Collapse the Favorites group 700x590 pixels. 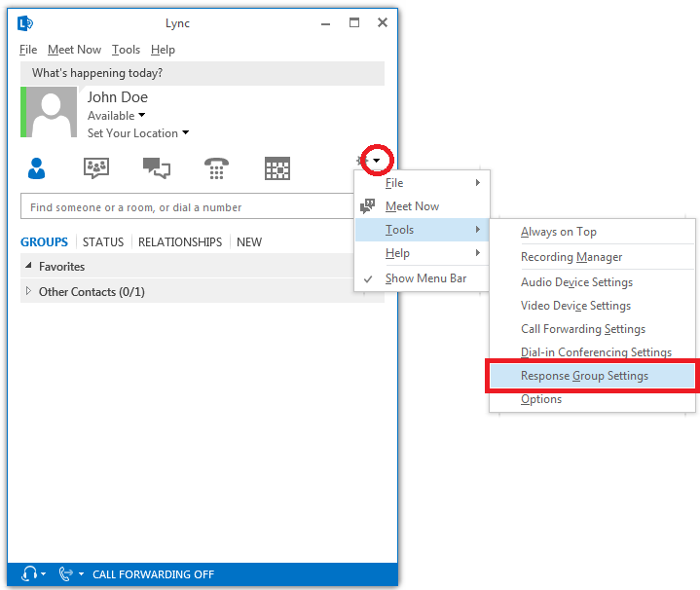pos(28,266)
